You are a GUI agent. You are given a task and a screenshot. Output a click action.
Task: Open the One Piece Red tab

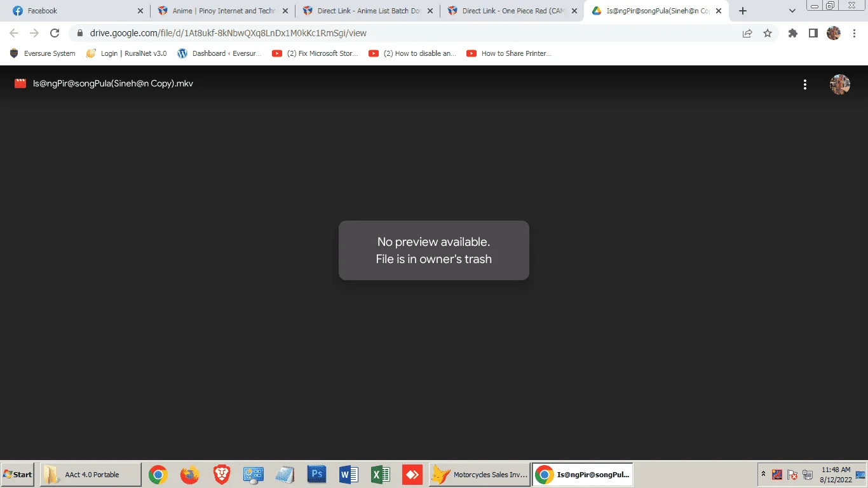pos(512,11)
